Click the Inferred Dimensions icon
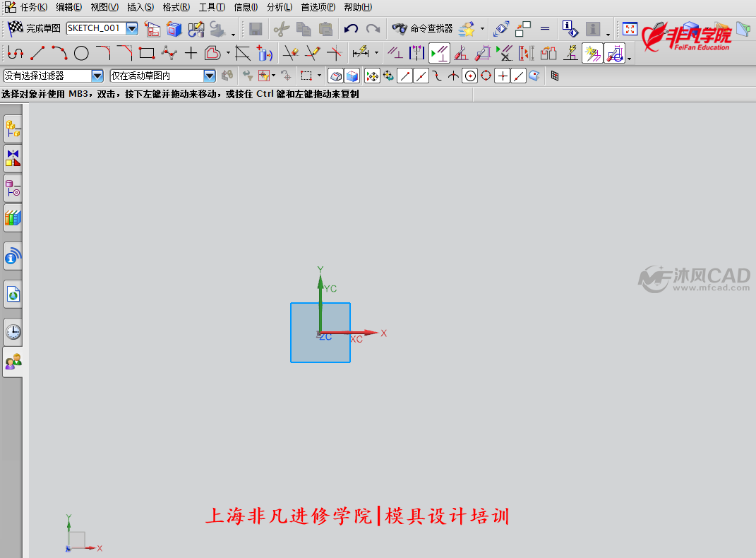The height and width of the screenshot is (558, 756). coord(361,53)
